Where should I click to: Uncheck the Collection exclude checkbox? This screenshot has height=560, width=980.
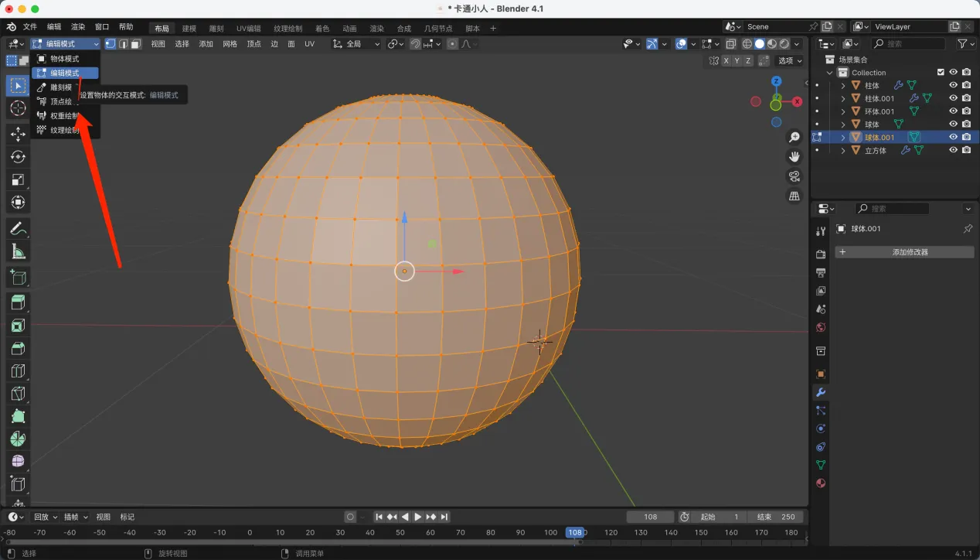pyautogui.click(x=941, y=73)
